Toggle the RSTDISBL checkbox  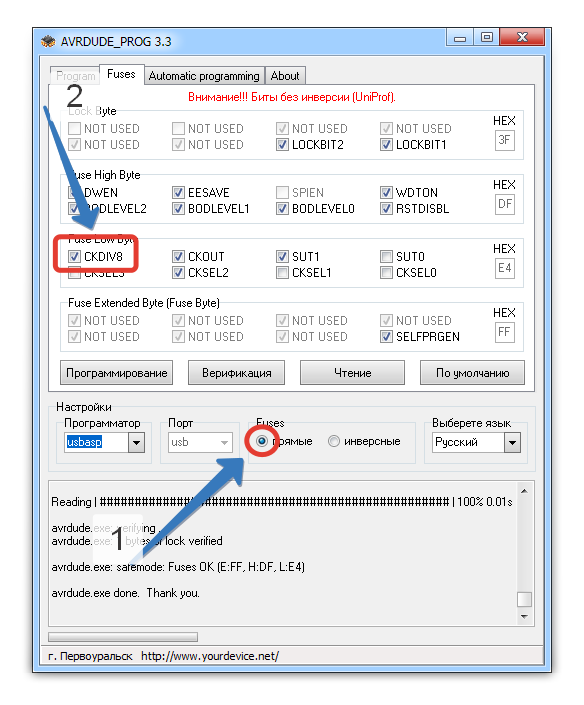(386, 209)
